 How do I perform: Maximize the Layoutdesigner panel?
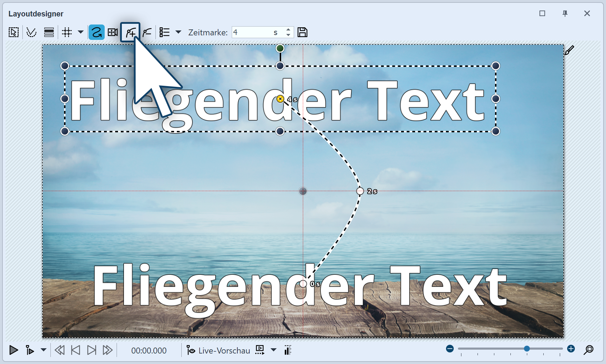click(x=542, y=14)
